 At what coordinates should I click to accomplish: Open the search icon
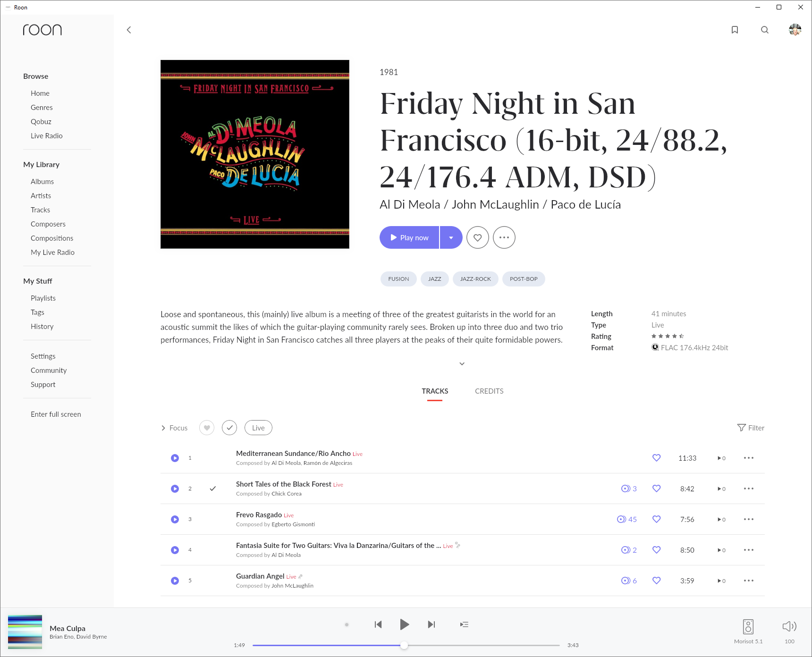(x=765, y=30)
